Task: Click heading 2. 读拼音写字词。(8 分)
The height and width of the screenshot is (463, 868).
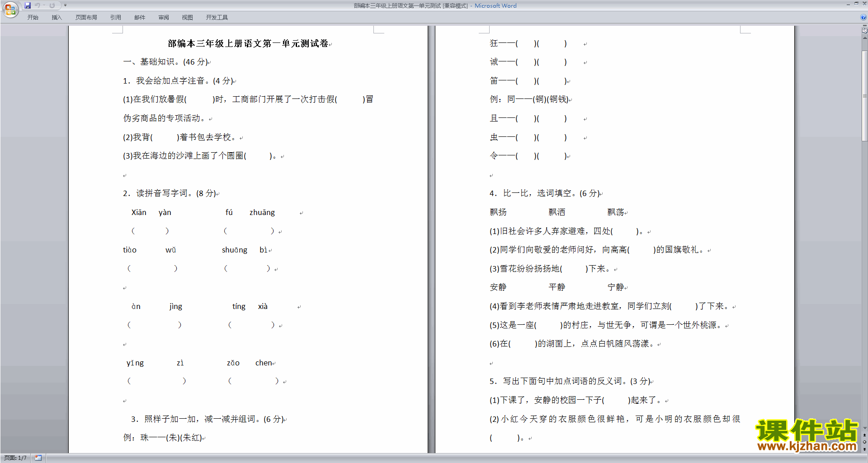Action: pyautogui.click(x=170, y=193)
